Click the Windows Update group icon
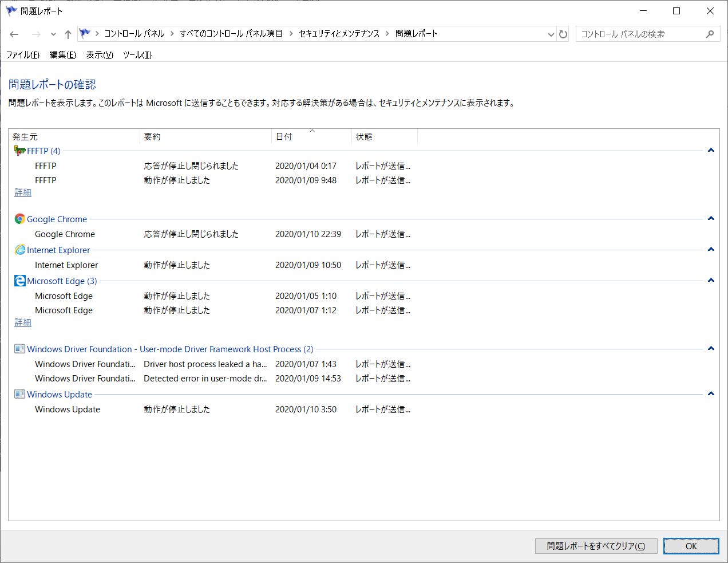 [20, 394]
